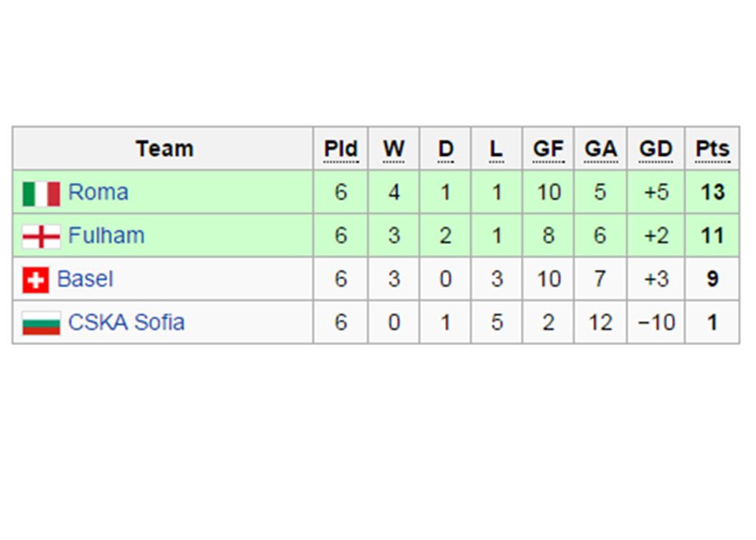Click the L column header
Viewport: 756px width, 540px height.
tap(496, 149)
